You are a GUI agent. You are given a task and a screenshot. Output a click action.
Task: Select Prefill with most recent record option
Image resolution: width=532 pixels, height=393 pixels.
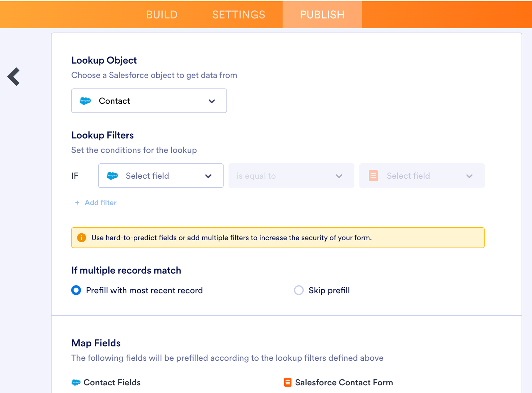[x=76, y=290]
